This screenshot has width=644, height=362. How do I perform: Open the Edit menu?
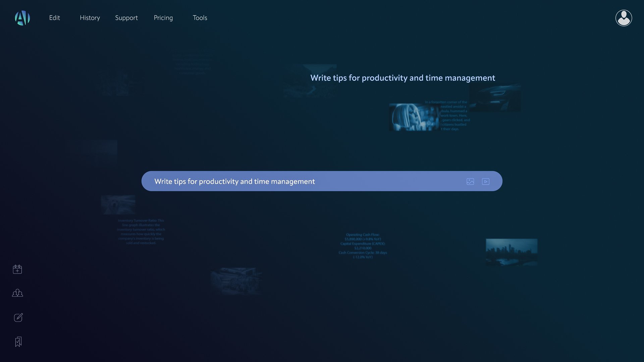54,18
